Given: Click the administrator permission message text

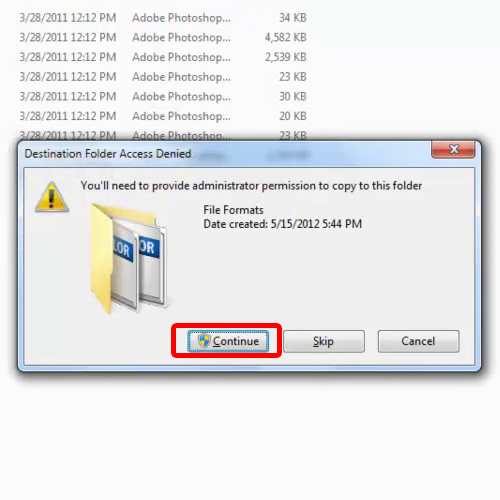Looking at the screenshot, I should click(251, 186).
